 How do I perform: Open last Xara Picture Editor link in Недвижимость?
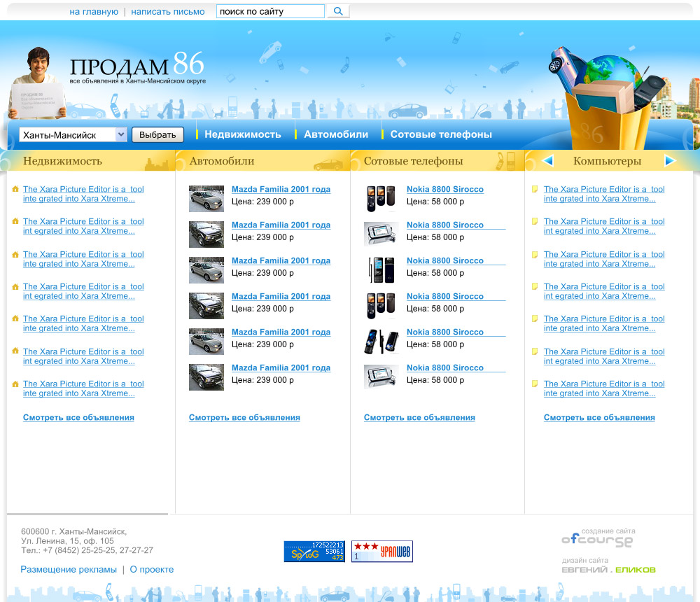[83, 388]
